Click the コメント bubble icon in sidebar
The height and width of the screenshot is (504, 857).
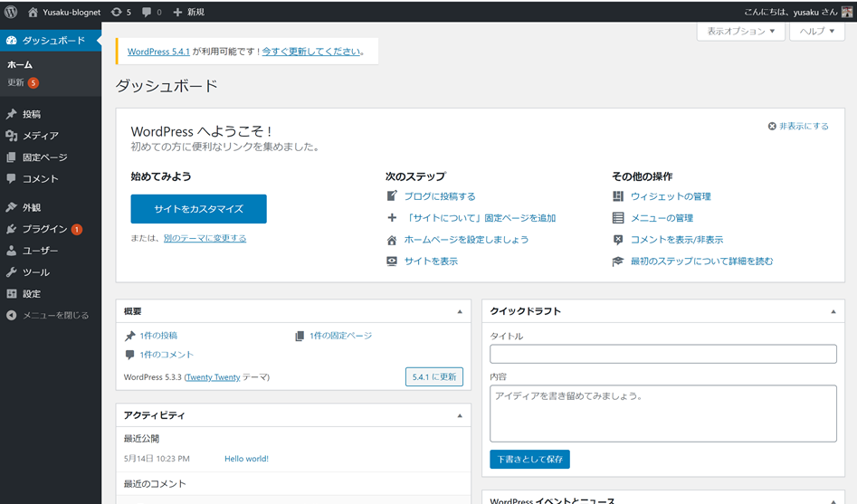(x=12, y=179)
